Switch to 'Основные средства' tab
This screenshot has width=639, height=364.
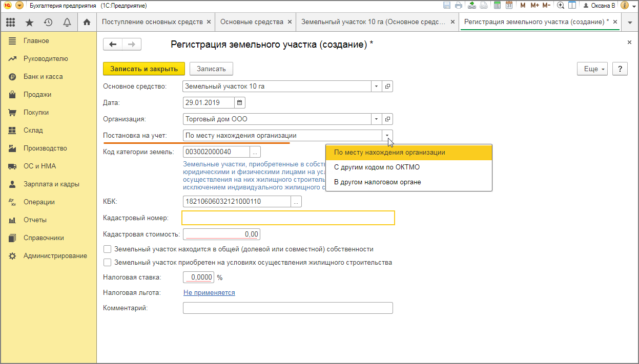252,22
